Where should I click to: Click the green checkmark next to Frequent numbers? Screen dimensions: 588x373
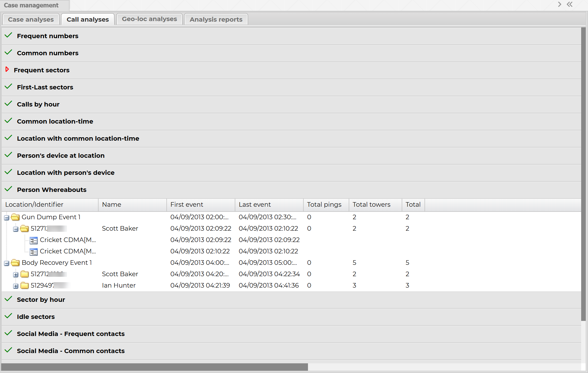point(9,35)
